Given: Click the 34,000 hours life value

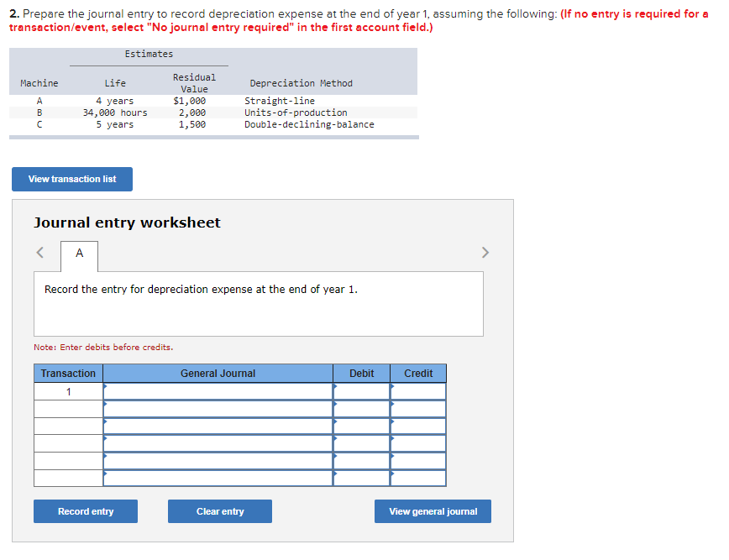Looking at the screenshot, I should [x=115, y=113].
